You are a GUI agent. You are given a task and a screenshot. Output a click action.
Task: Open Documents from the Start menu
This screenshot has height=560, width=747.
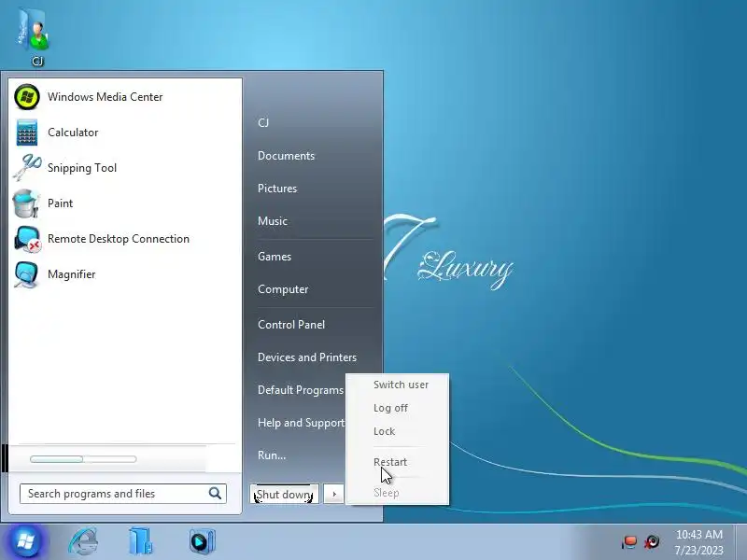pyautogui.click(x=286, y=156)
